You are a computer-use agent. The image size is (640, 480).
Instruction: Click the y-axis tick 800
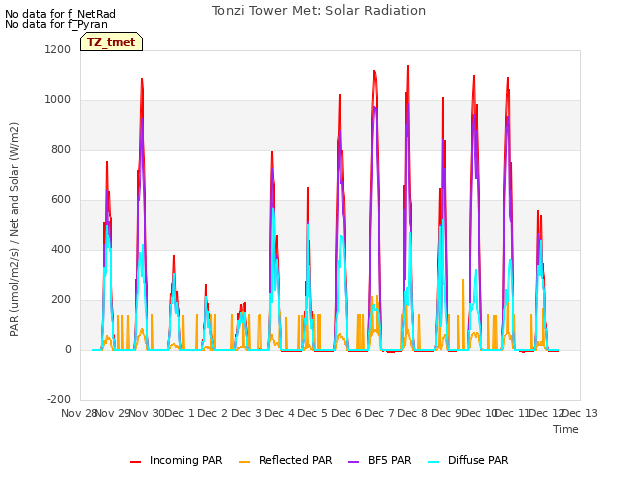61,149
